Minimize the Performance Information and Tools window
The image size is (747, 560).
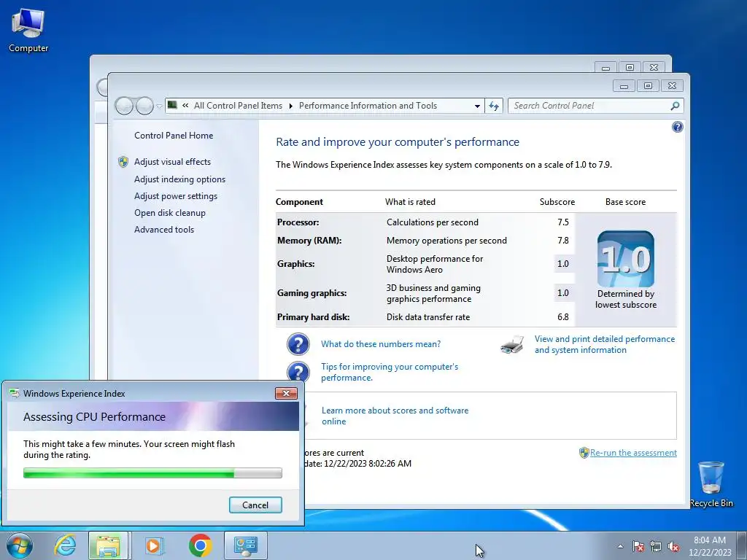point(624,86)
